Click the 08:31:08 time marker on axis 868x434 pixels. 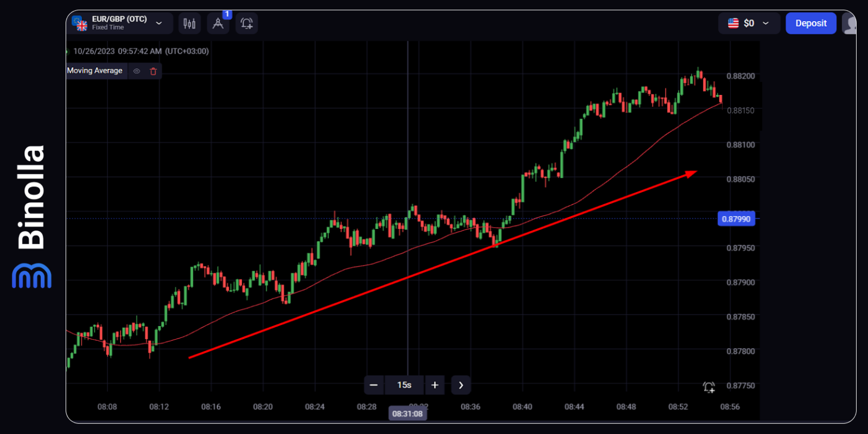pyautogui.click(x=407, y=414)
